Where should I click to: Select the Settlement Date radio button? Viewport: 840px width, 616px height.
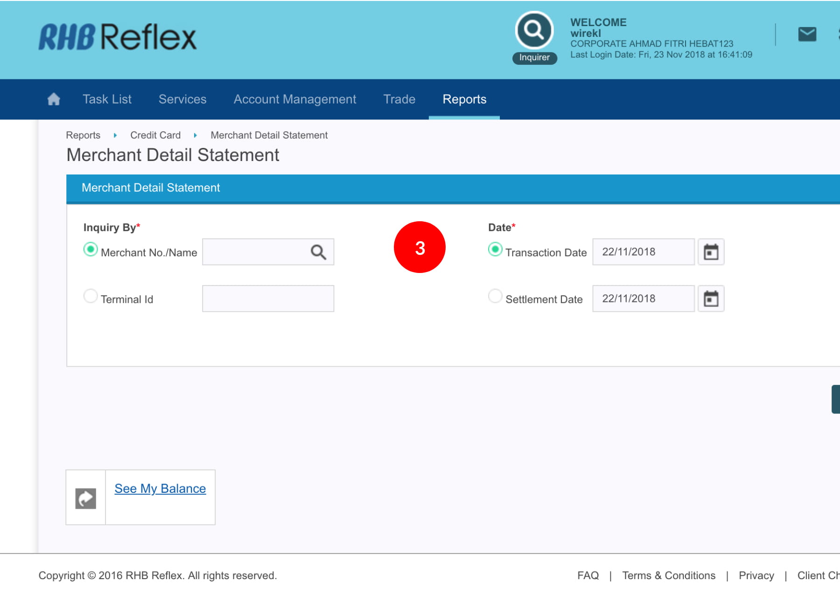click(x=495, y=296)
